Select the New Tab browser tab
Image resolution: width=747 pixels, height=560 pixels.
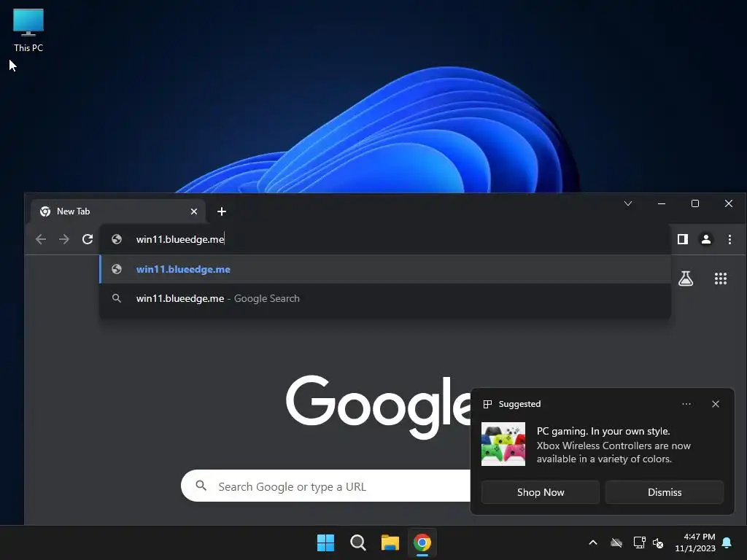point(119,211)
